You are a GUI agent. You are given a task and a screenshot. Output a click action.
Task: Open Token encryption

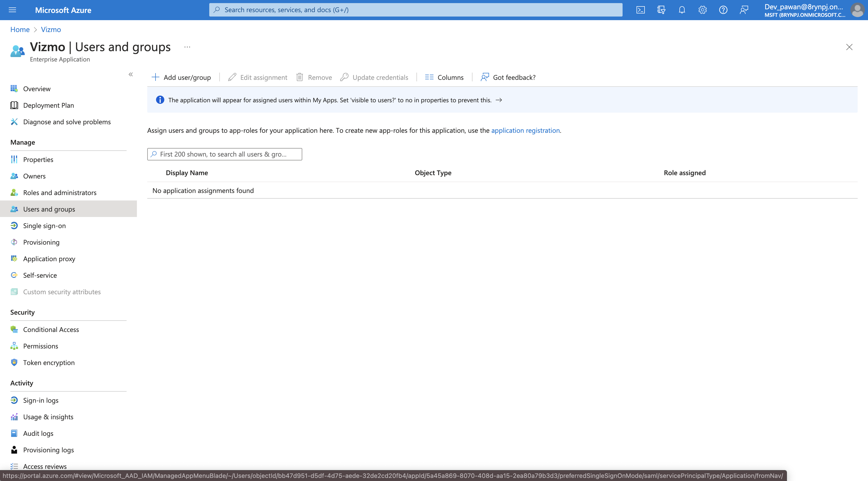(68, 362)
